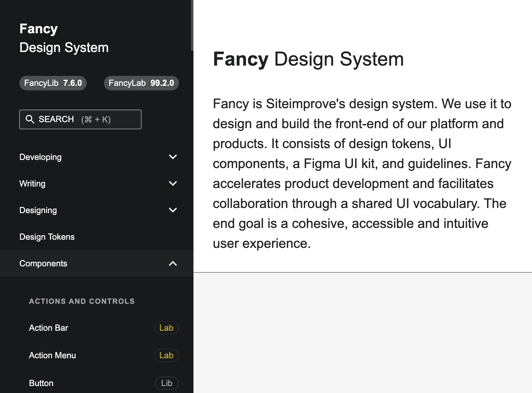
Task: Expand the Writing section chevron
Action: click(173, 184)
